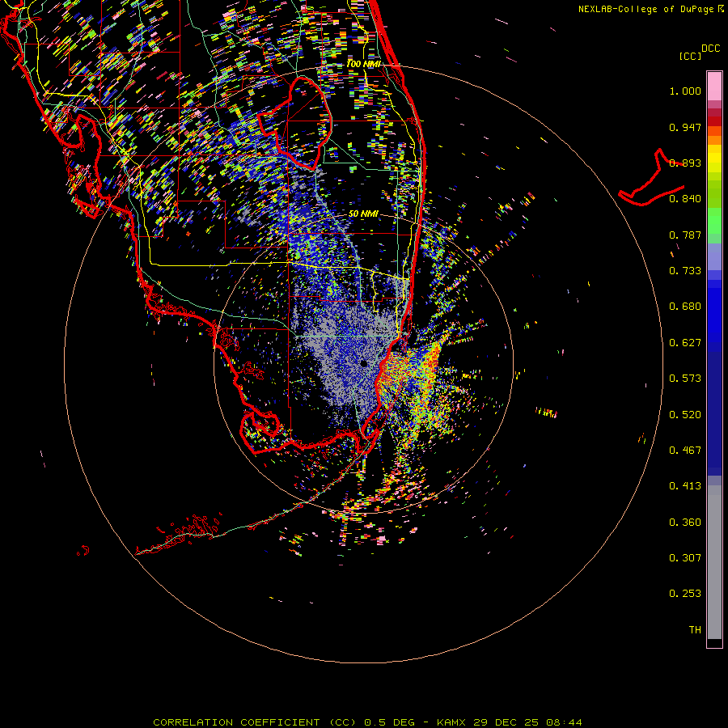Select the 0.840 scale value

coord(685,199)
